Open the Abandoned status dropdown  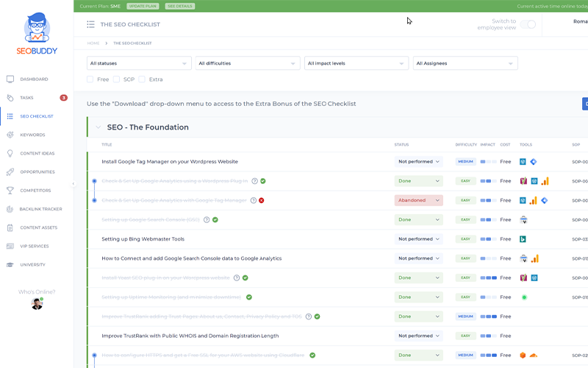[418, 200]
